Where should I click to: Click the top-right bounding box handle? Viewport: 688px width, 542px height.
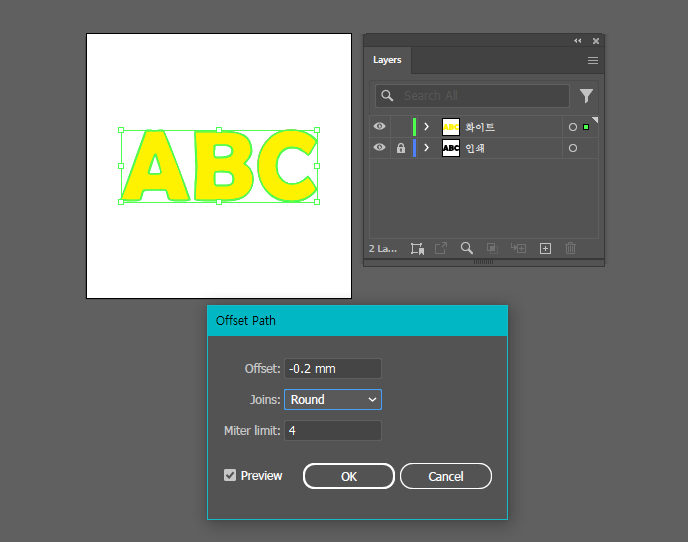click(x=317, y=130)
